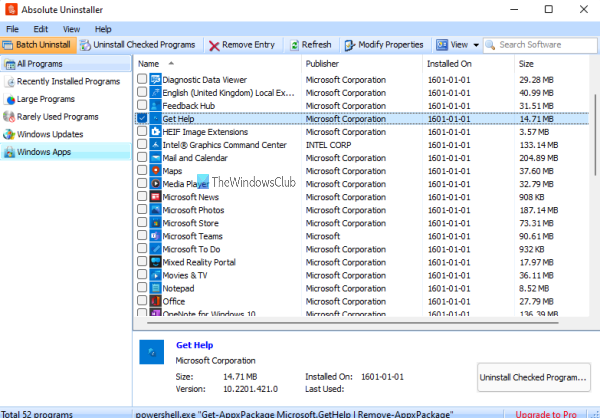The image size is (600, 418).
Task: Click the Maps app icon
Action: (x=155, y=171)
